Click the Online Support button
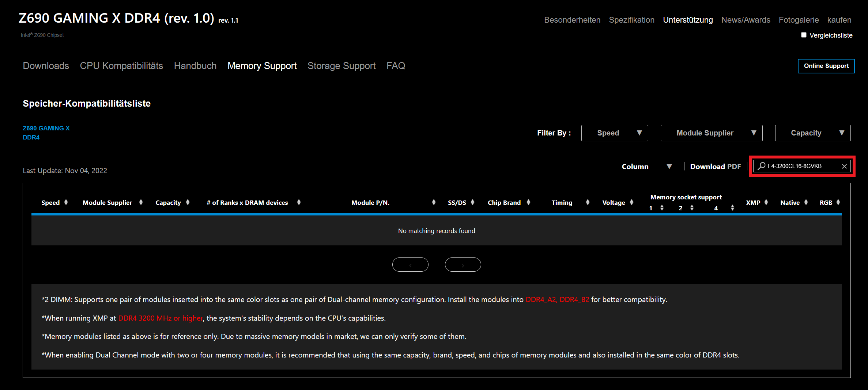 [826, 66]
